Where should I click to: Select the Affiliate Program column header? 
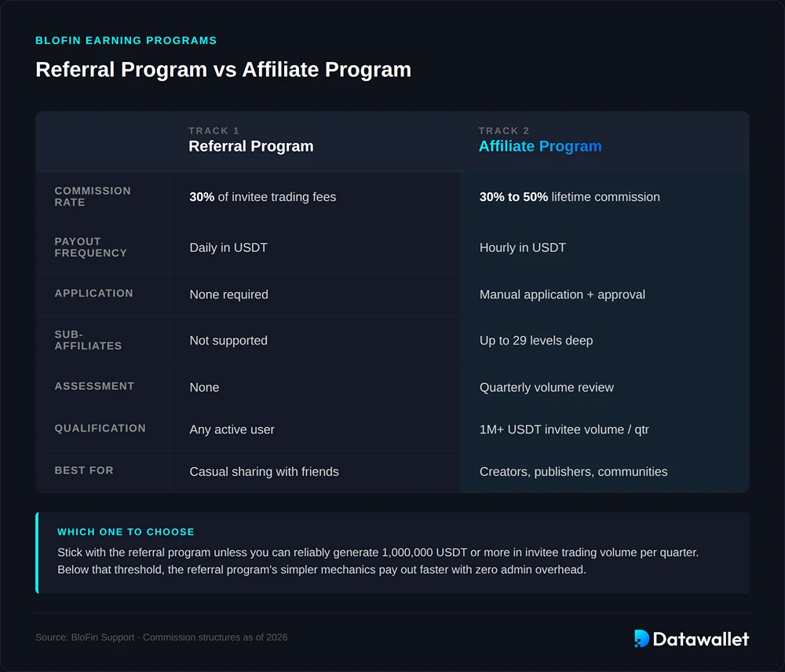pos(540,146)
